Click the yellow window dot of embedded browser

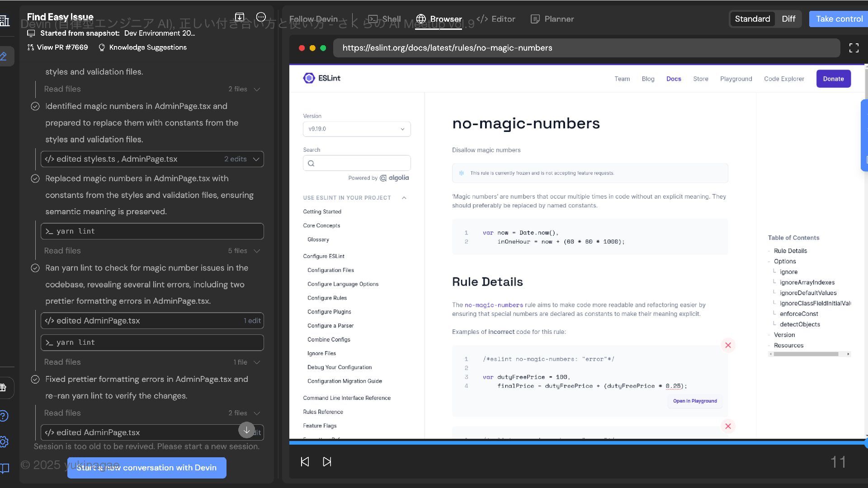click(x=312, y=48)
